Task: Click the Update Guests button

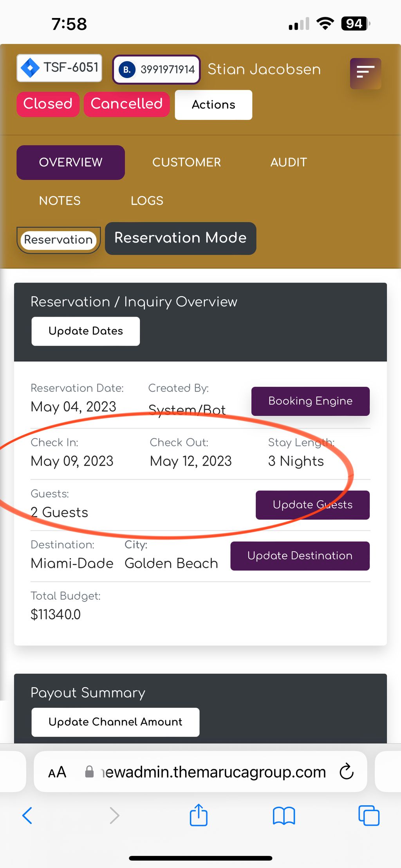Action: tap(312, 505)
